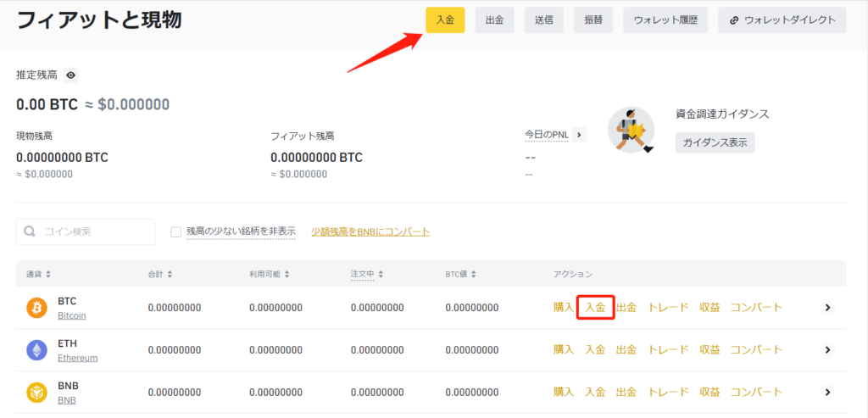868x418 pixels.
Task: Click 収益 in the ETH row
Action: point(710,350)
